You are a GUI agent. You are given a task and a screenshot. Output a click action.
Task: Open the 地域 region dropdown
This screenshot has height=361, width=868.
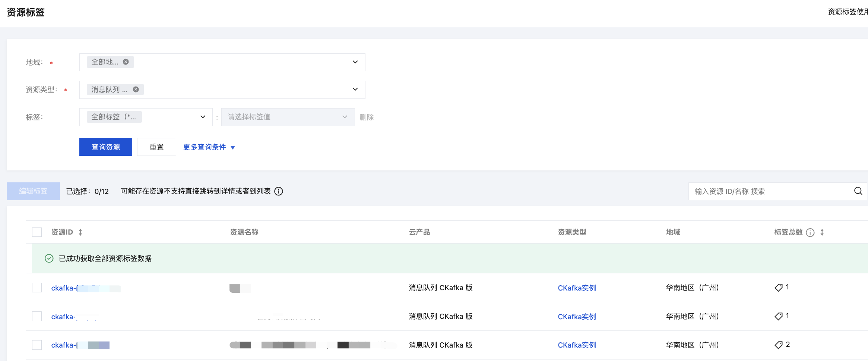355,62
